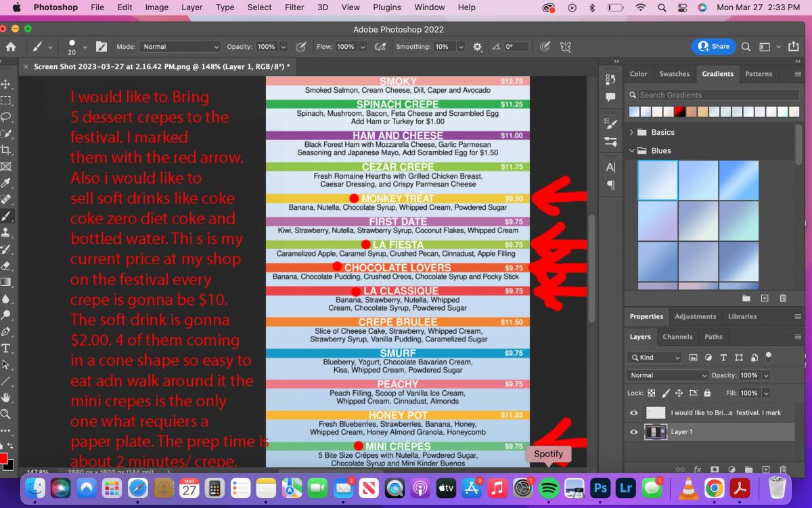This screenshot has width=812, height=508.
Task: Click the Share button
Action: click(713, 46)
